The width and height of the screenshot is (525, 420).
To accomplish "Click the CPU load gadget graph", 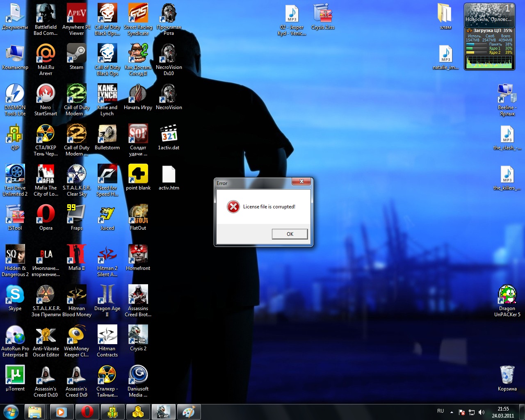I will 489,62.
